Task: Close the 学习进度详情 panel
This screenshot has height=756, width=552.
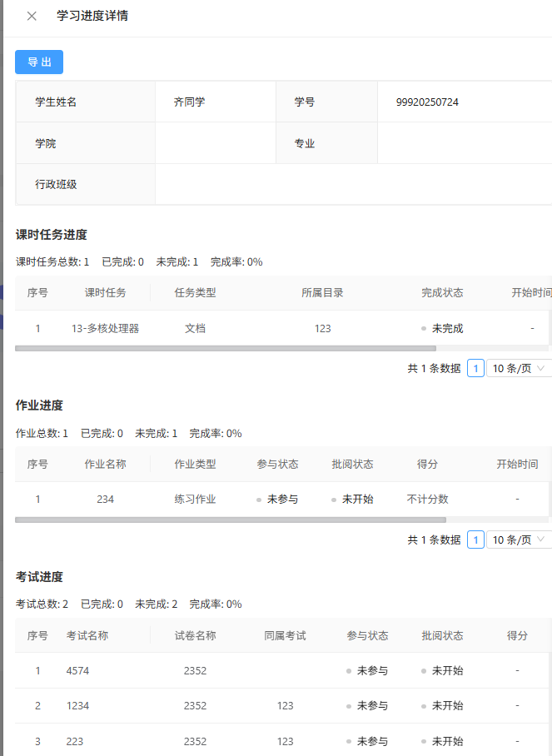Action: [32, 16]
